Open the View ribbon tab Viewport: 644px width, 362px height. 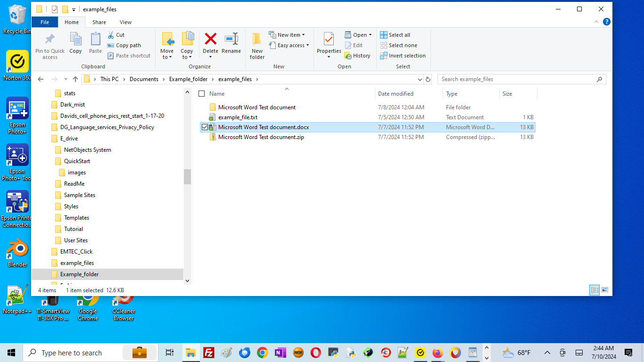125,22
